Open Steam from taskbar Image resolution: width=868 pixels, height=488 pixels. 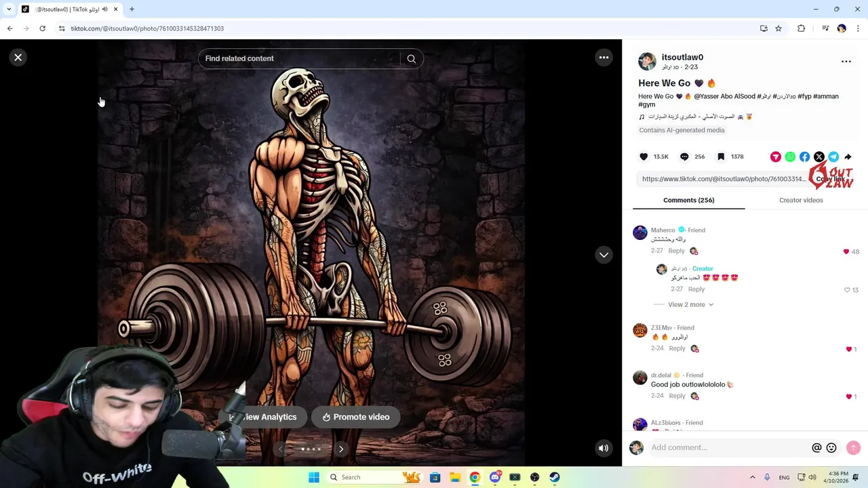click(x=555, y=477)
